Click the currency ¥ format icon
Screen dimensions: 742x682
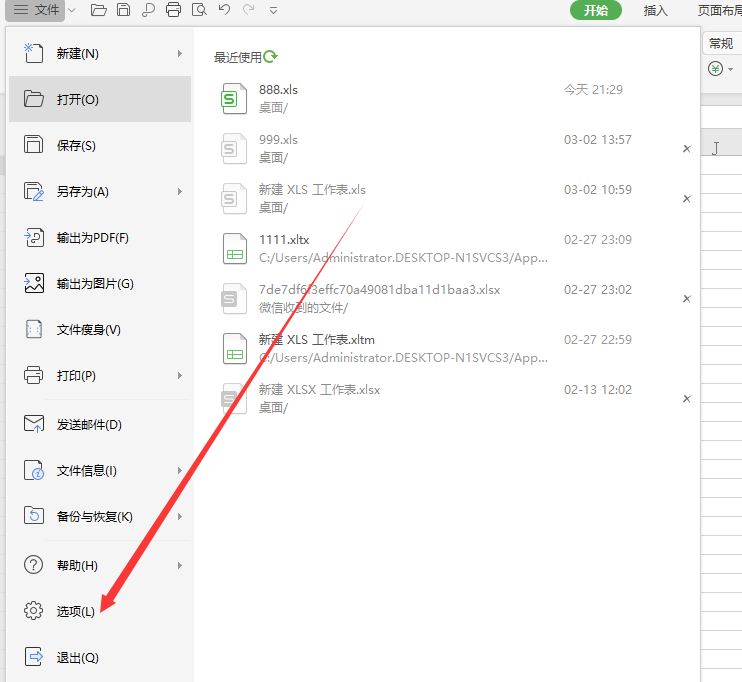point(715,69)
